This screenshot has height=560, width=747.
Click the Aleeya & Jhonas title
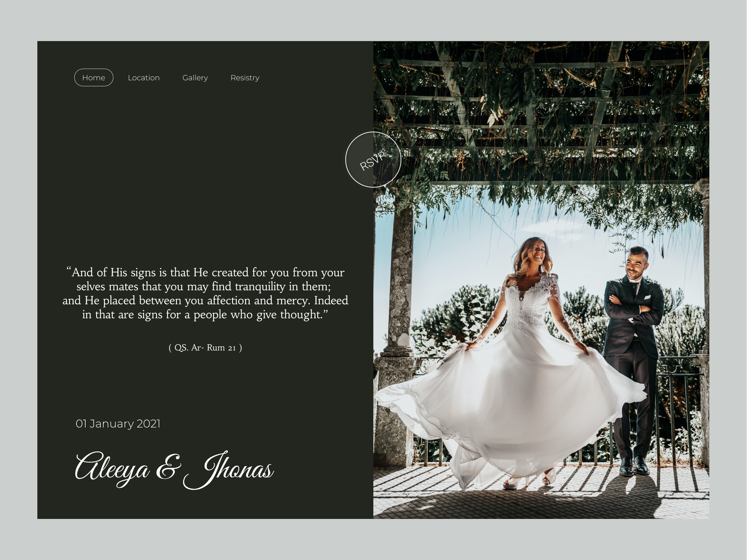[x=174, y=469]
